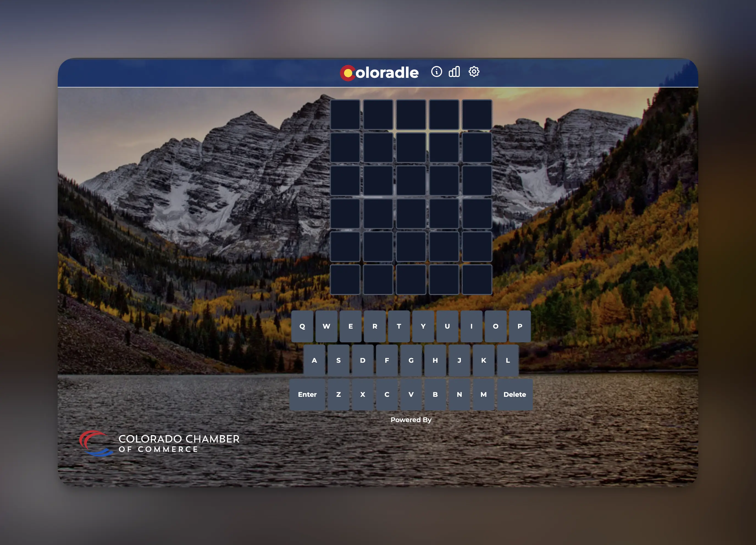Open the settings gear icon
756x545 pixels.
tap(474, 72)
